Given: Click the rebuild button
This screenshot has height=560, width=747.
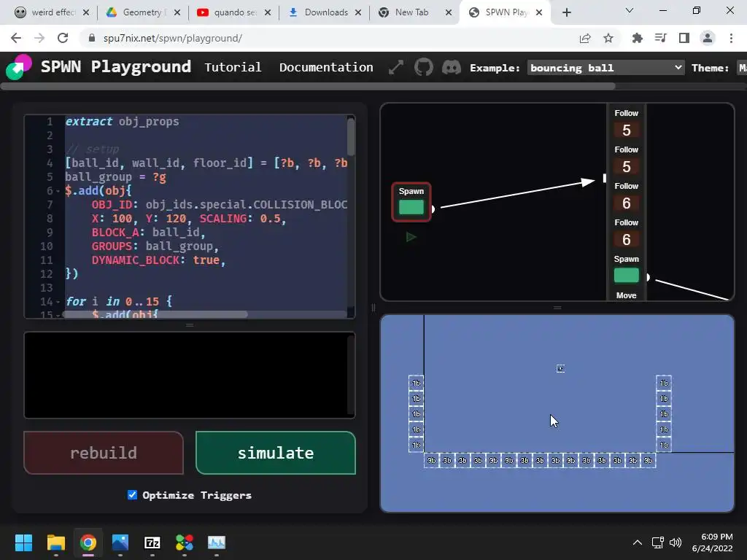Looking at the screenshot, I should click(x=104, y=452).
